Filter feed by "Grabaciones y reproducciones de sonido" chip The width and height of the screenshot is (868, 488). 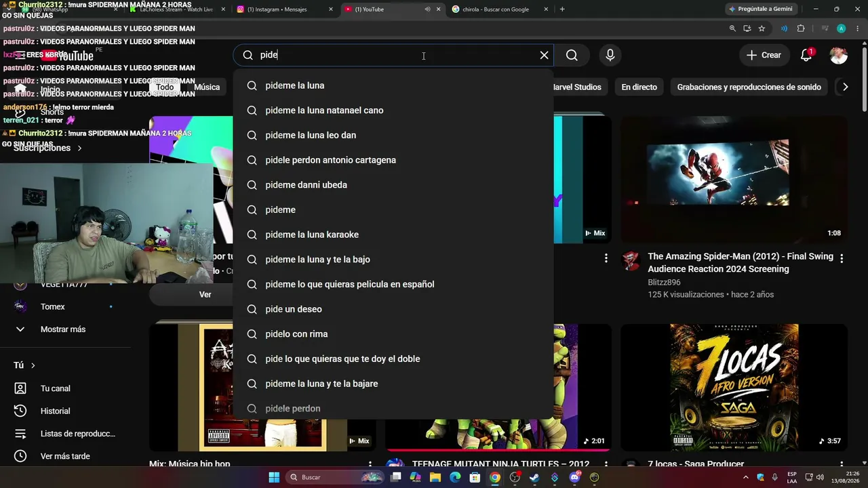coord(749,87)
